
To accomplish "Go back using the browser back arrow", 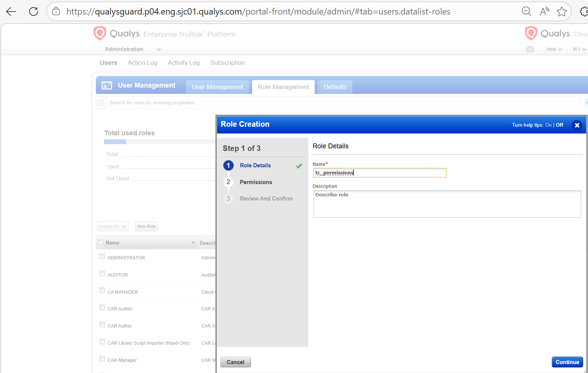I will (11, 12).
